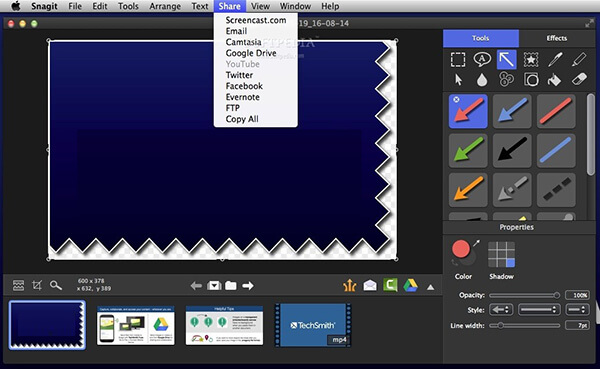Go to next capture arrow
The width and height of the screenshot is (600, 369).
[x=248, y=286]
